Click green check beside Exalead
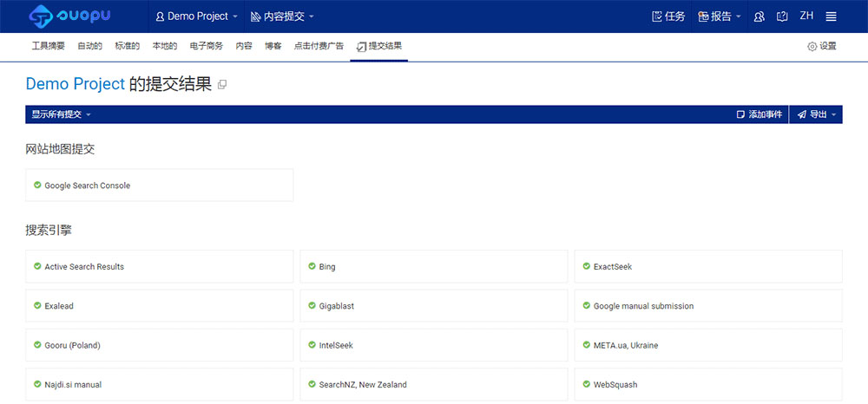This screenshot has width=868, height=404. (37, 305)
